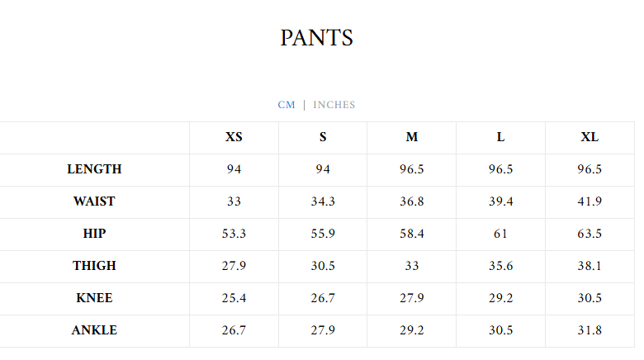The image size is (644, 360).
Task: Click the KNEE row label
Action: pos(94,298)
